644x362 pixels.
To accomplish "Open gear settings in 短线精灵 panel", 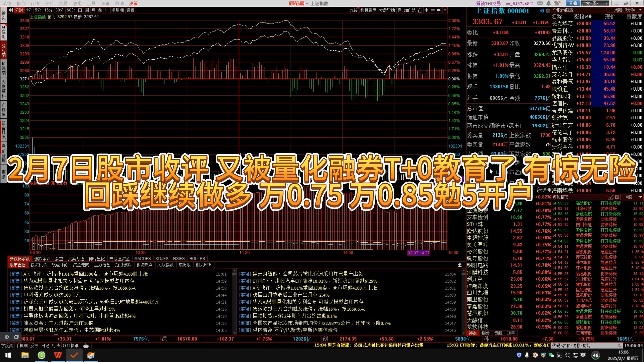I will click(617, 197).
